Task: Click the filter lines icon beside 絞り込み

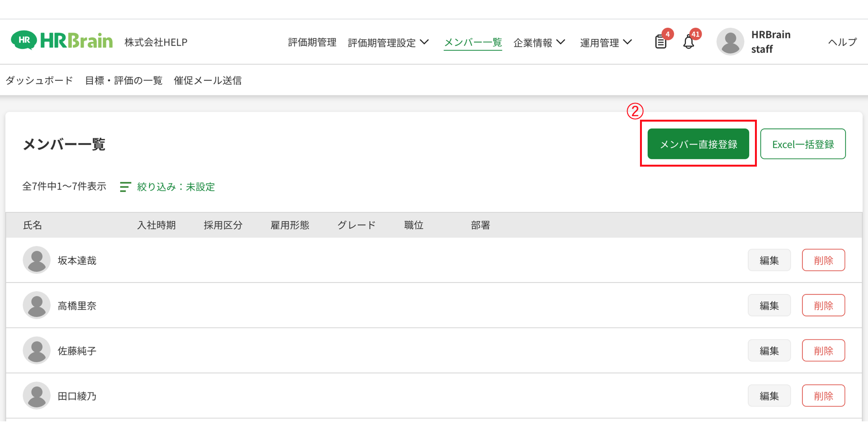Action: point(125,187)
